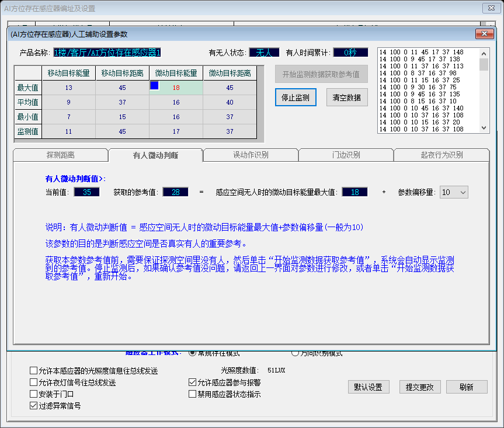Select the 平均值 cell showing 9
Screen dimensions: 504x428
tap(69, 102)
